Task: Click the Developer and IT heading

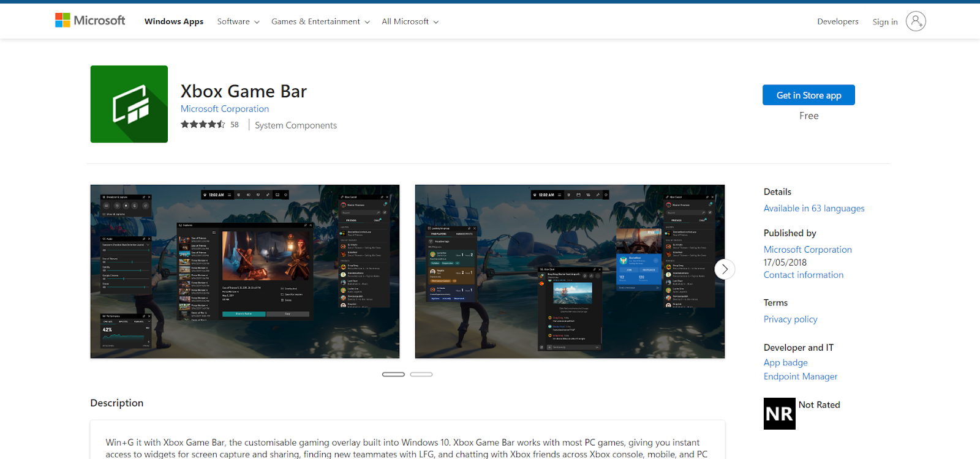Action: 799,348
